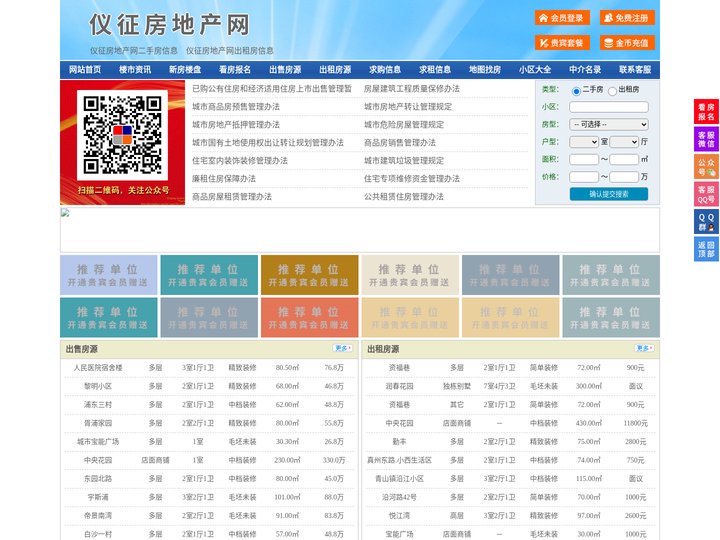Open 楼市资讯 navigation item

click(135, 70)
